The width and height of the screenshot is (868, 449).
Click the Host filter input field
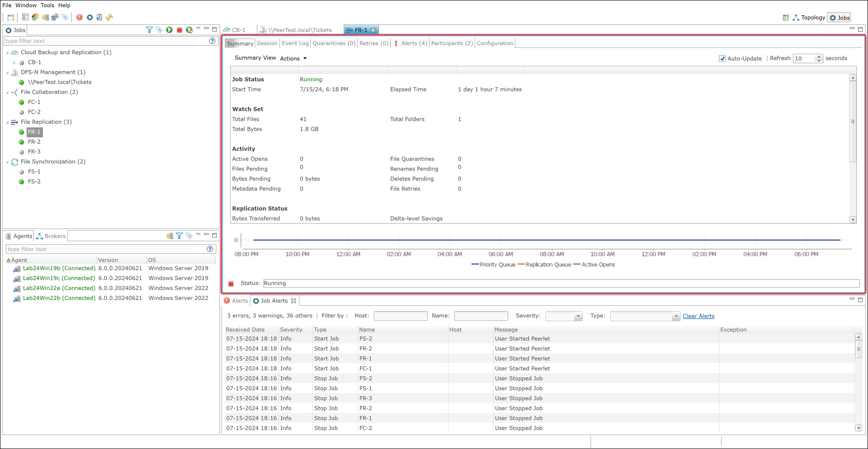[x=401, y=316]
